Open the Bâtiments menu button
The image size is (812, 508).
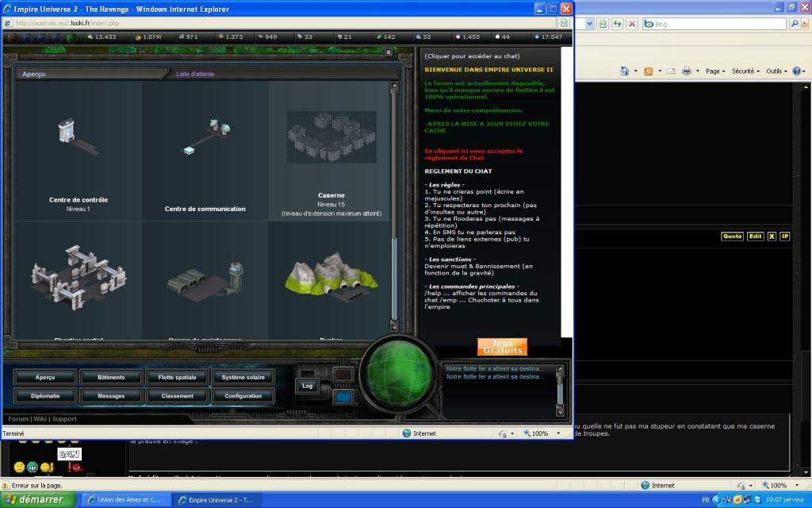[111, 377]
